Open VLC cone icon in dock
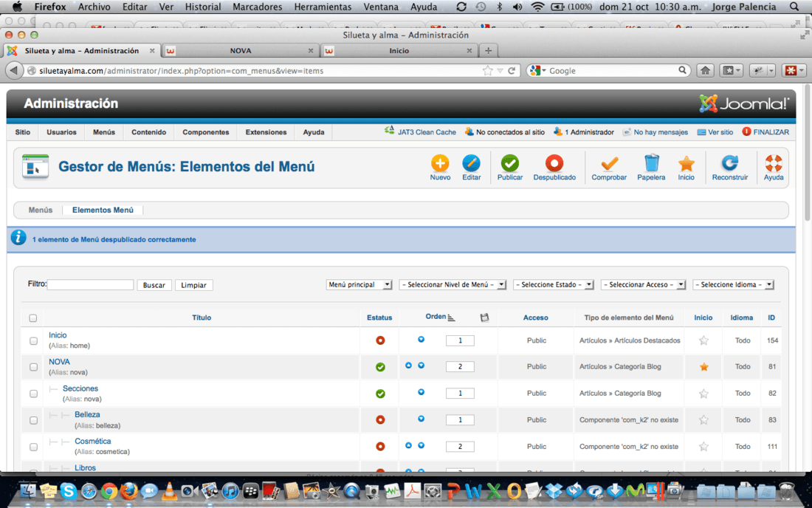812x508 pixels. 169,491
